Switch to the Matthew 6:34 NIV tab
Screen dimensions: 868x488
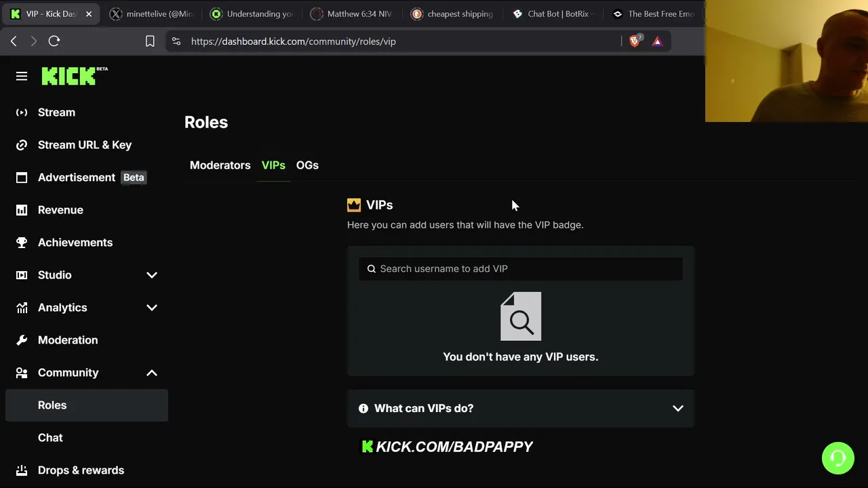click(x=351, y=14)
